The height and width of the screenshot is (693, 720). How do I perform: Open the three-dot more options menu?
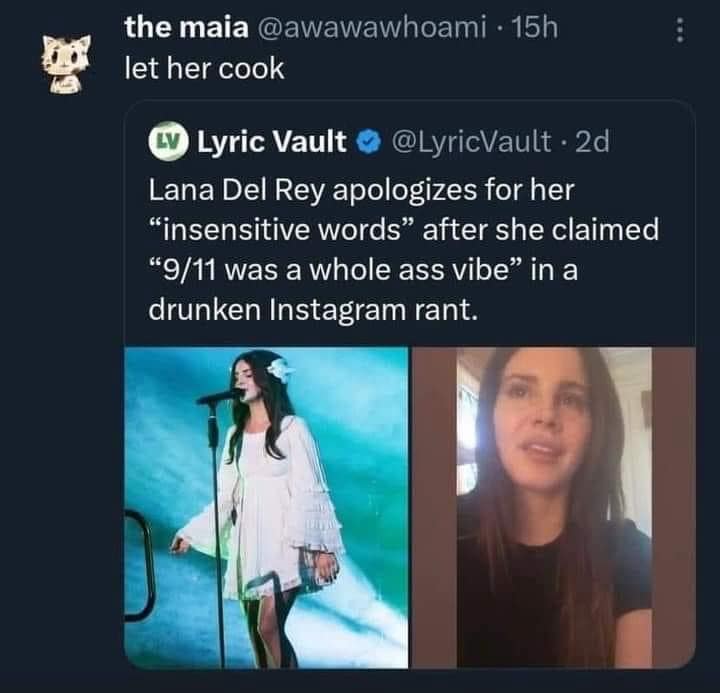pos(681,30)
